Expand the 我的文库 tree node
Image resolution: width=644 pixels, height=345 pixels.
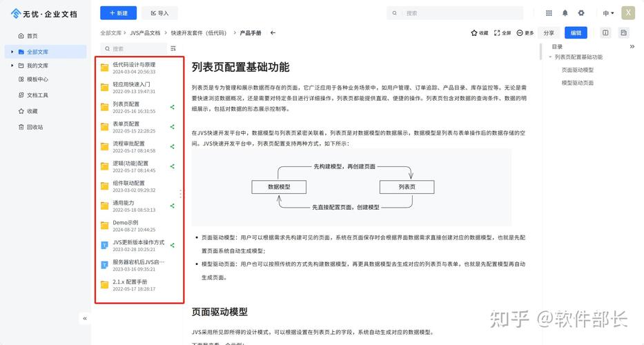tap(12, 66)
